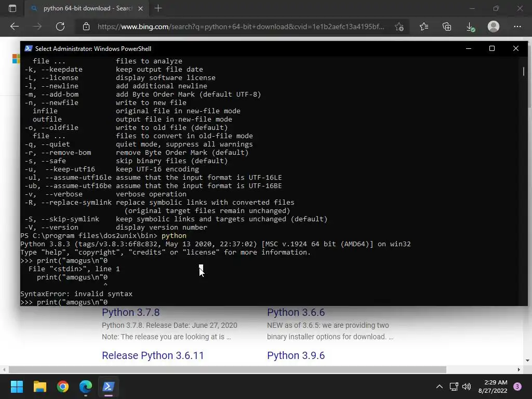Open network status tray icon
The width and height of the screenshot is (532, 399).
(454, 387)
